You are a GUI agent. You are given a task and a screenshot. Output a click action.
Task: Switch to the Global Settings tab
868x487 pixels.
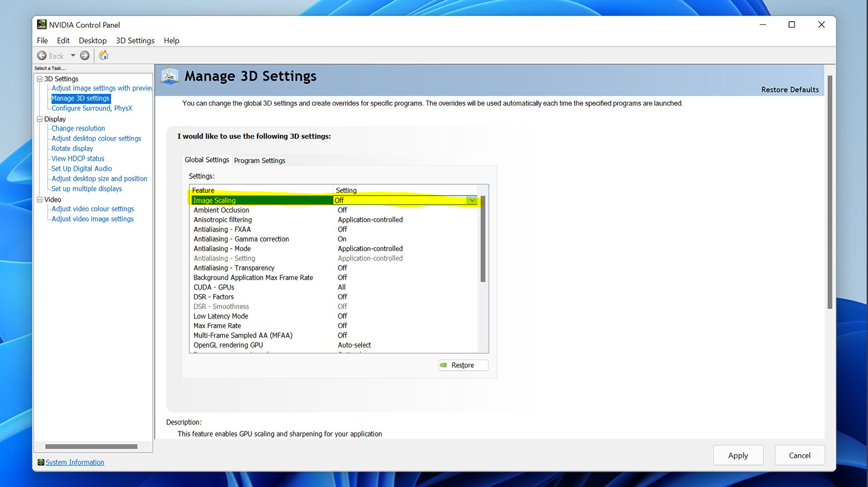tap(207, 160)
